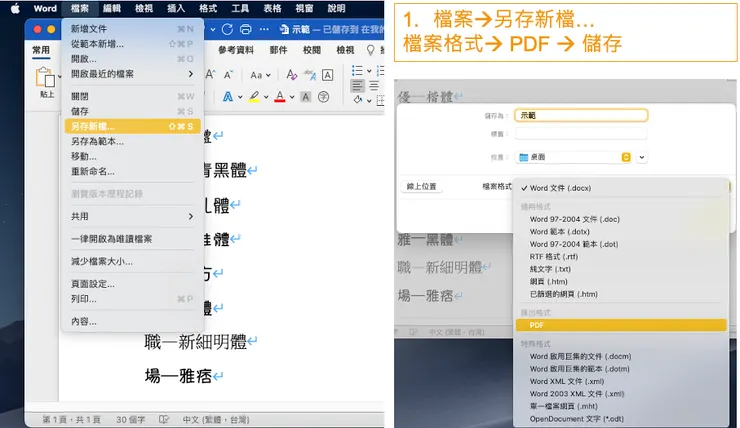The height and width of the screenshot is (428, 740).
Task: Click the Character border boxed A icon
Action: [328, 75]
